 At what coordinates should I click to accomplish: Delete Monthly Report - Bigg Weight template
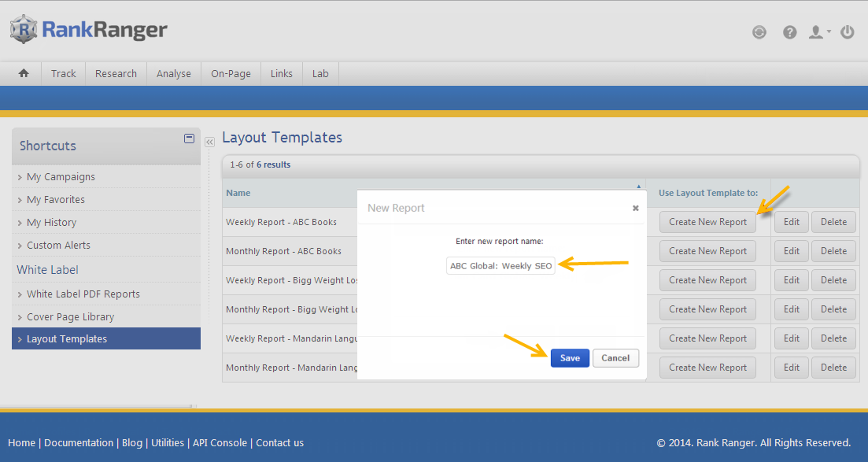pyautogui.click(x=833, y=309)
